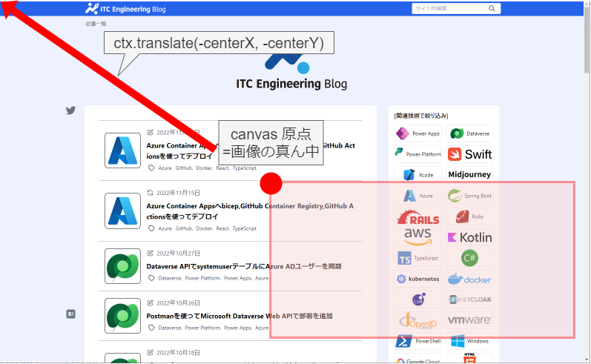Click the large ITC Engineering Blog title
Viewport: 591px width, 364px height.
click(291, 84)
